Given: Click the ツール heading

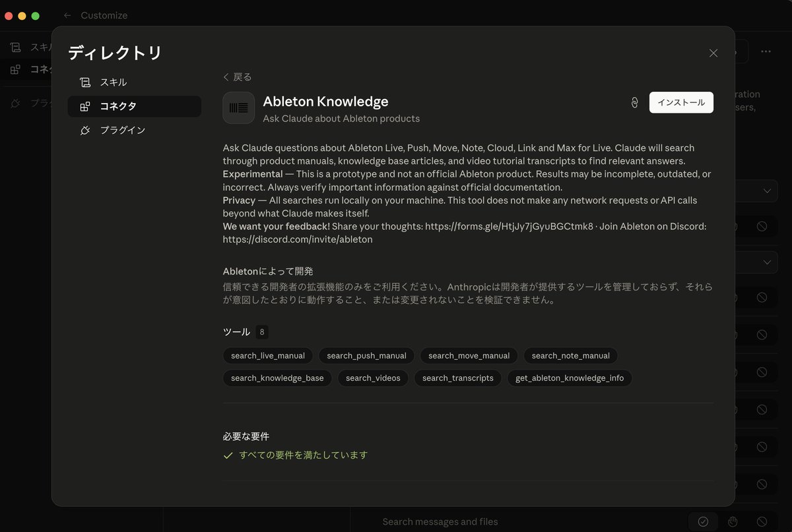Looking at the screenshot, I should click(236, 332).
